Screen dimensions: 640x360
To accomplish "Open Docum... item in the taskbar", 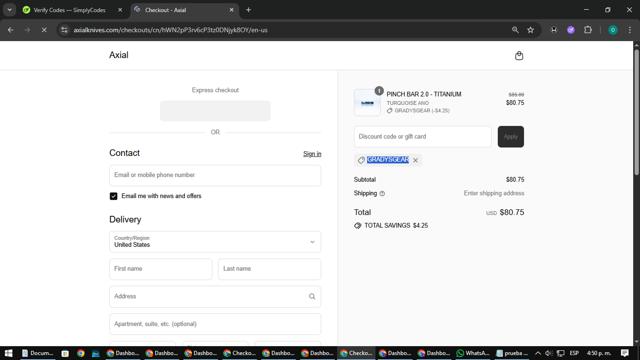I will (38, 353).
